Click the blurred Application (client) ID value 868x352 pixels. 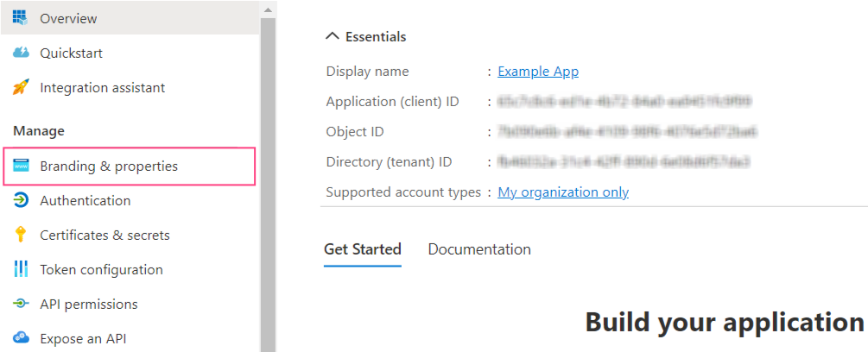(624, 102)
